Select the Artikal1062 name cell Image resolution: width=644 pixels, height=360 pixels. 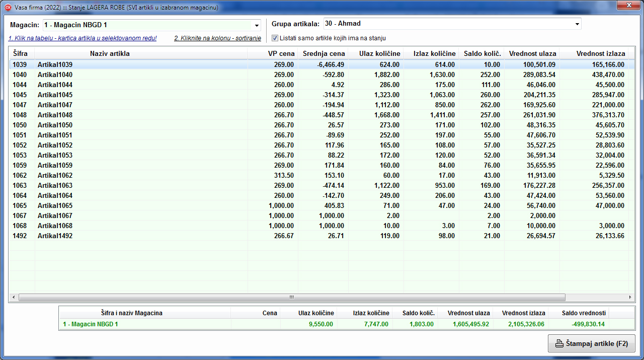(141, 175)
